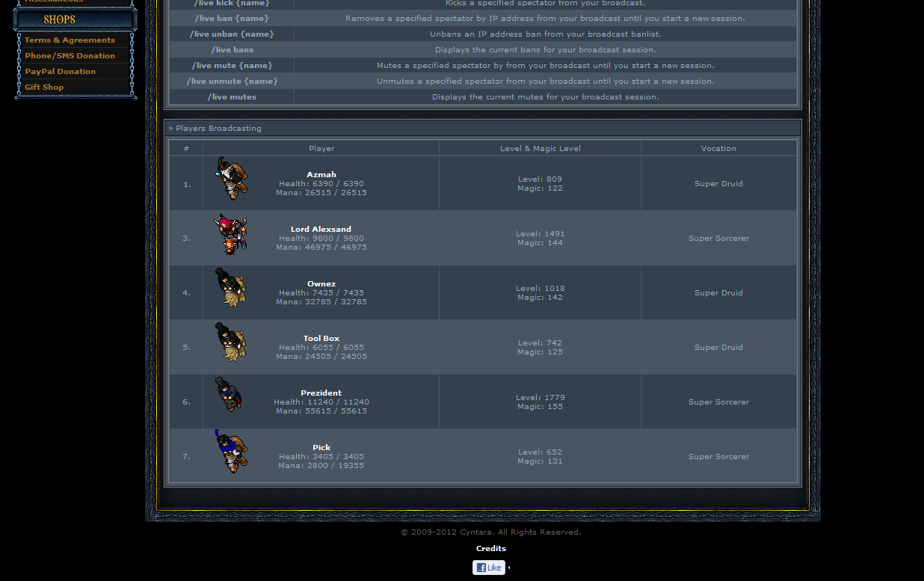Open the Credits link
This screenshot has height=581, width=924.
491,549
